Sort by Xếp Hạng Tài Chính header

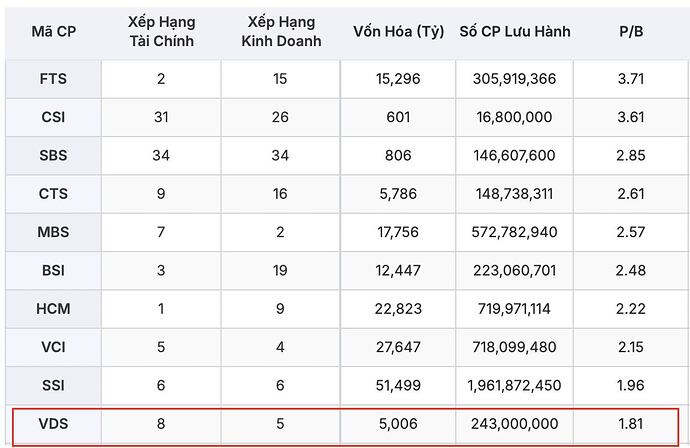click(161, 31)
